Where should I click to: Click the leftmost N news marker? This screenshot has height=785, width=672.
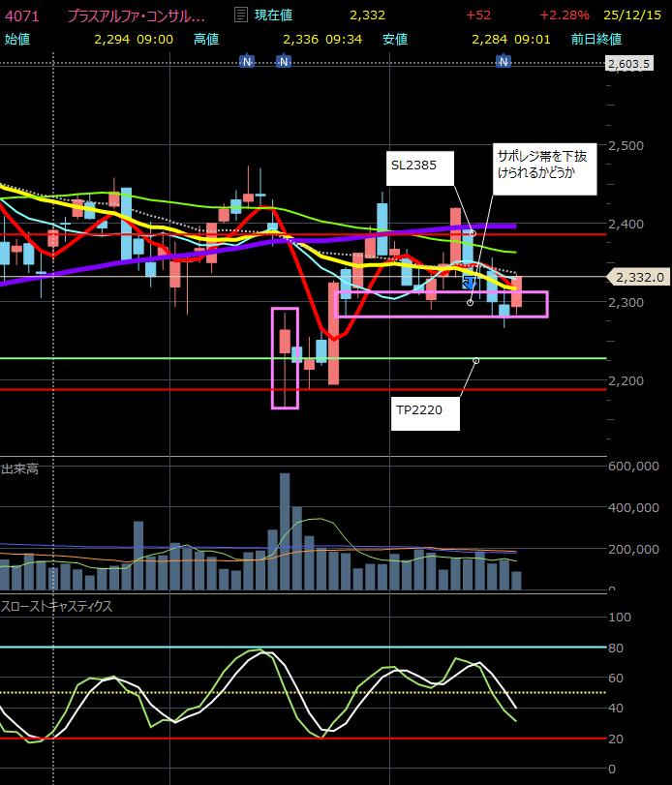coord(247,61)
